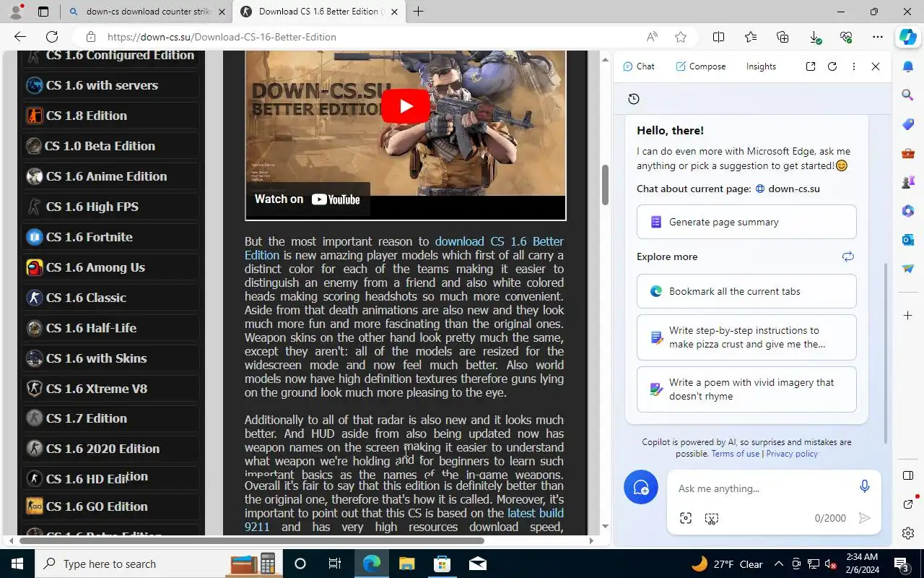Use microphone for Copilot input
This screenshot has width=924, height=578.
[x=864, y=487]
